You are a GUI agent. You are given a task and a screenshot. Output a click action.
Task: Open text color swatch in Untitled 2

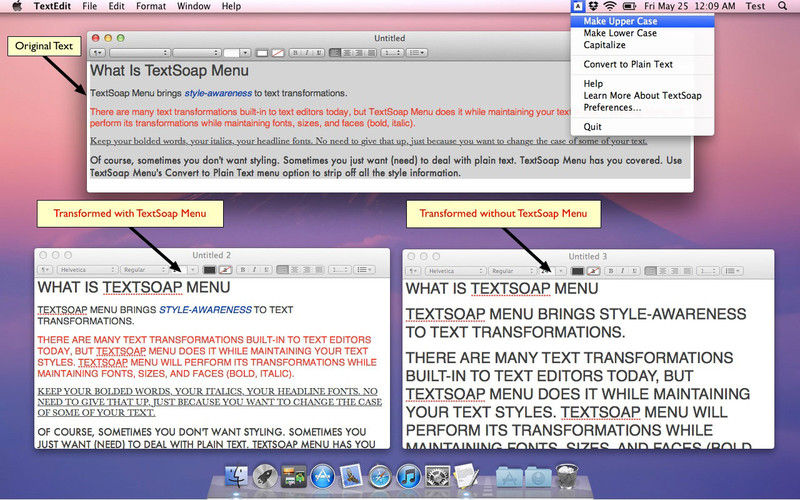tap(209, 269)
